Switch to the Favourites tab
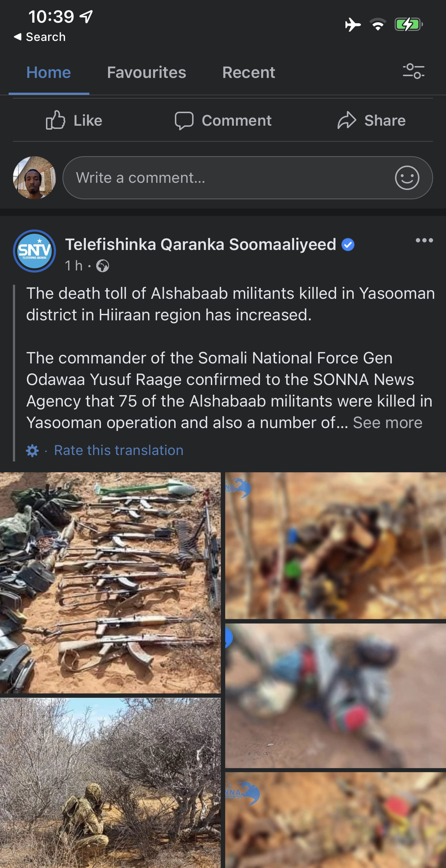 [x=147, y=73]
